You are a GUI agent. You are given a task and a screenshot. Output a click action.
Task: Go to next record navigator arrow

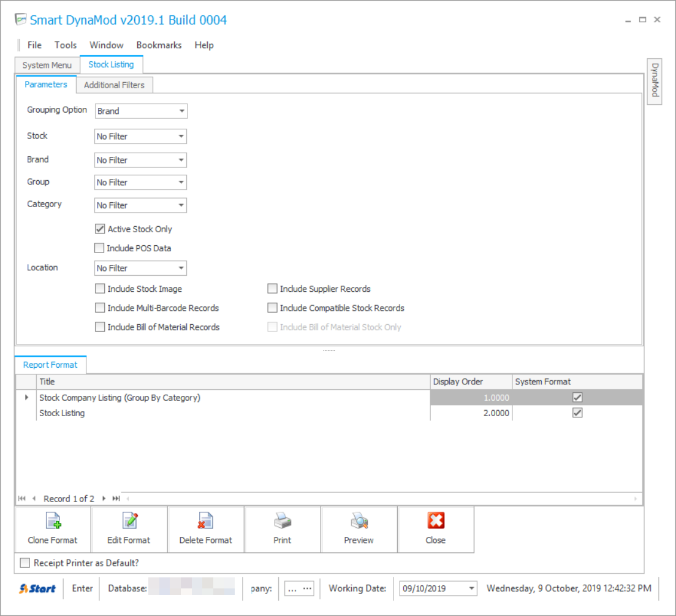[x=104, y=499]
